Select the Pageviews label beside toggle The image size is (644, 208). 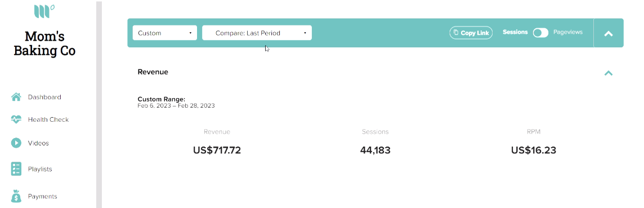coord(567,32)
